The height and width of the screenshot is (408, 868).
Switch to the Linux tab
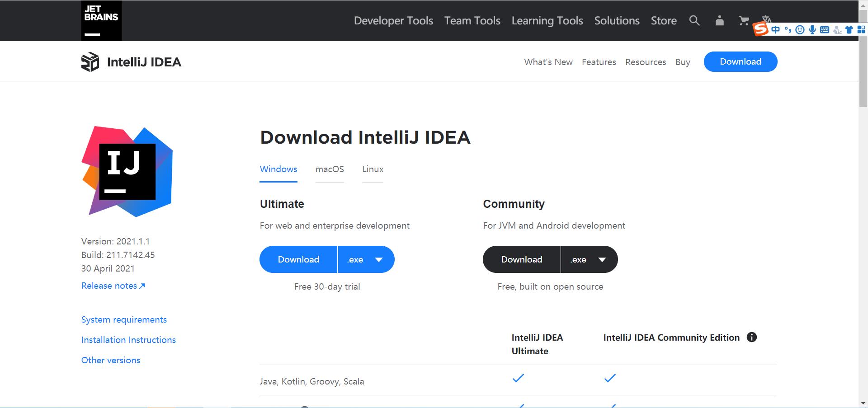pos(373,169)
